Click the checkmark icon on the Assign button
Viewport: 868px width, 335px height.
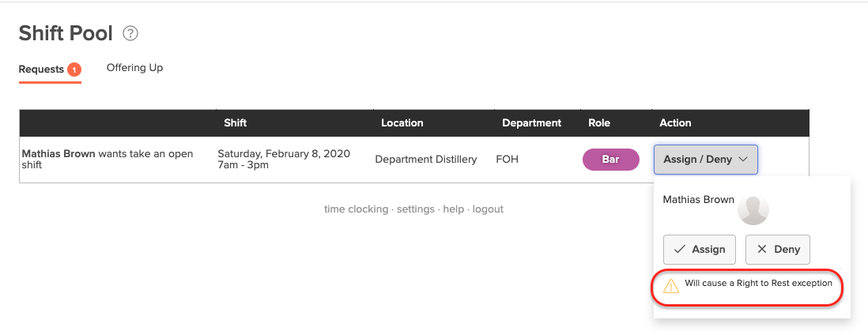tap(679, 249)
